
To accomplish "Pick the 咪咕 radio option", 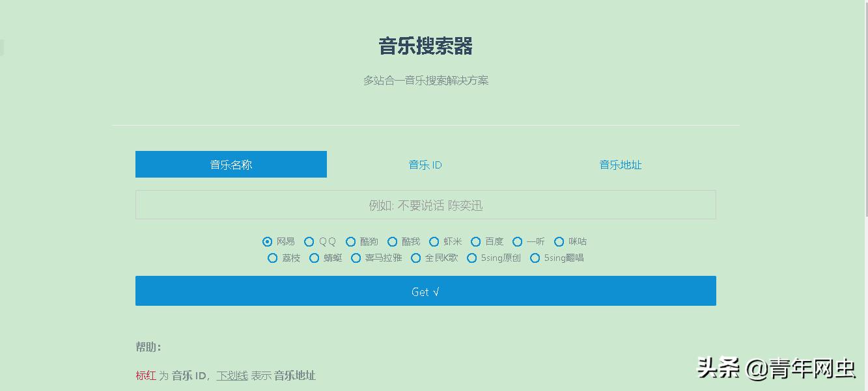I will click(x=559, y=241).
